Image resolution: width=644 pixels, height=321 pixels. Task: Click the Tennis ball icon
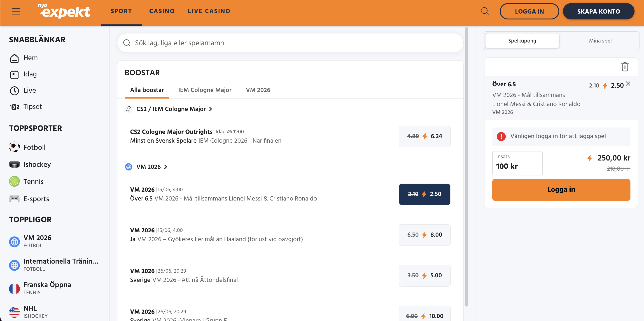pyautogui.click(x=14, y=181)
